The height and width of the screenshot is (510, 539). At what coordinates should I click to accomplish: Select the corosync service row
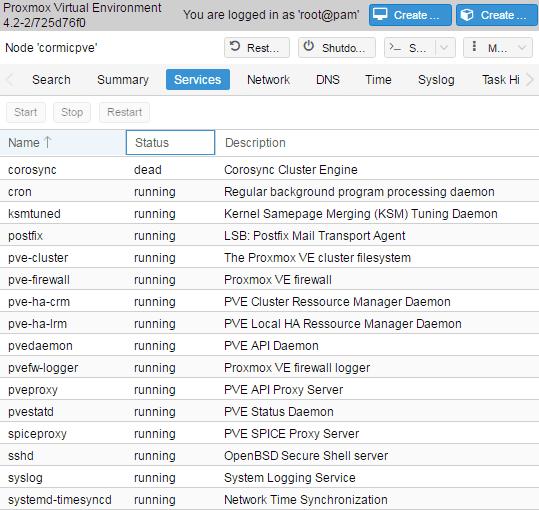pyautogui.click(x=270, y=169)
